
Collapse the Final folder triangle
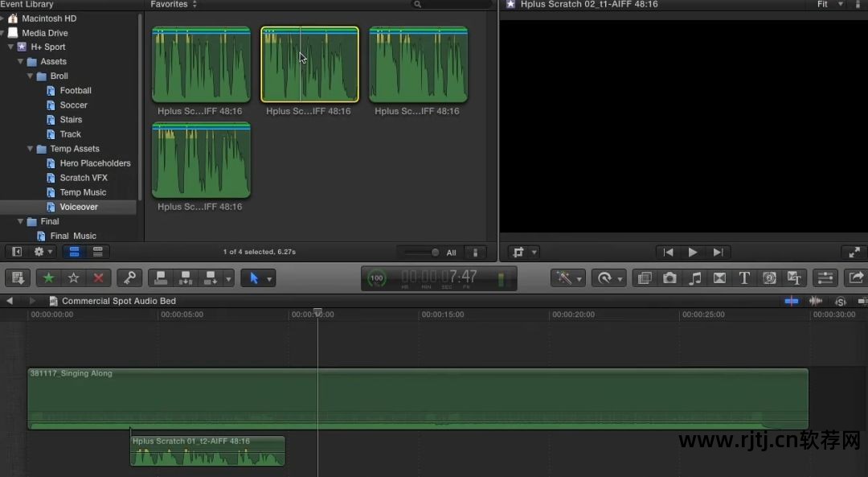pyautogui.click(x=20, y=221)
